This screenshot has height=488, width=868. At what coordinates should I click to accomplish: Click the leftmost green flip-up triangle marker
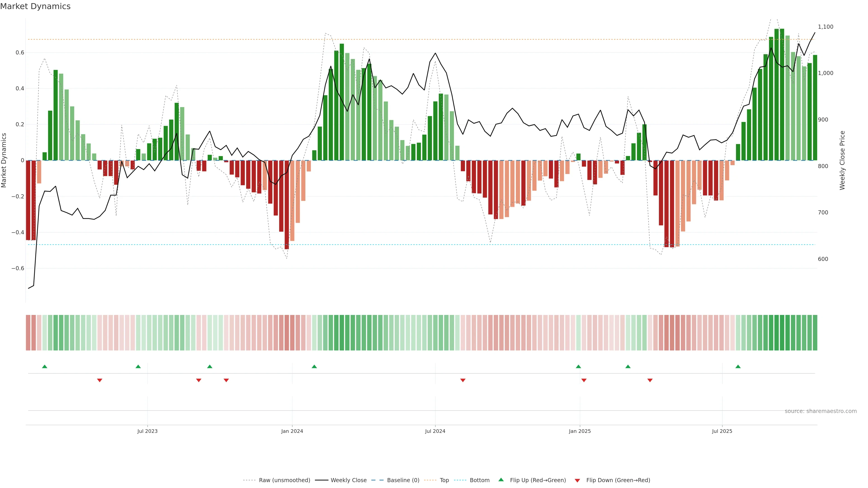45,366
